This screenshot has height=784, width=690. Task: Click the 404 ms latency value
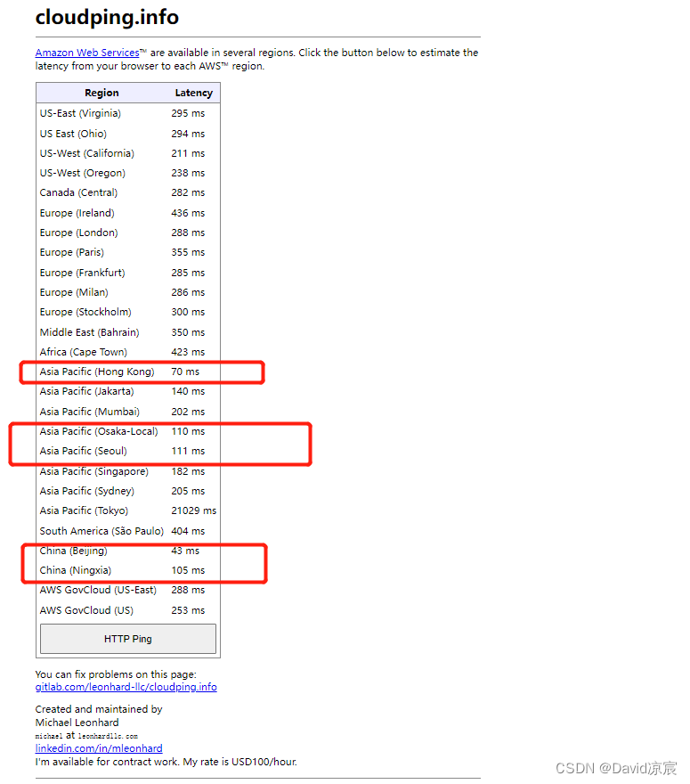188,531
